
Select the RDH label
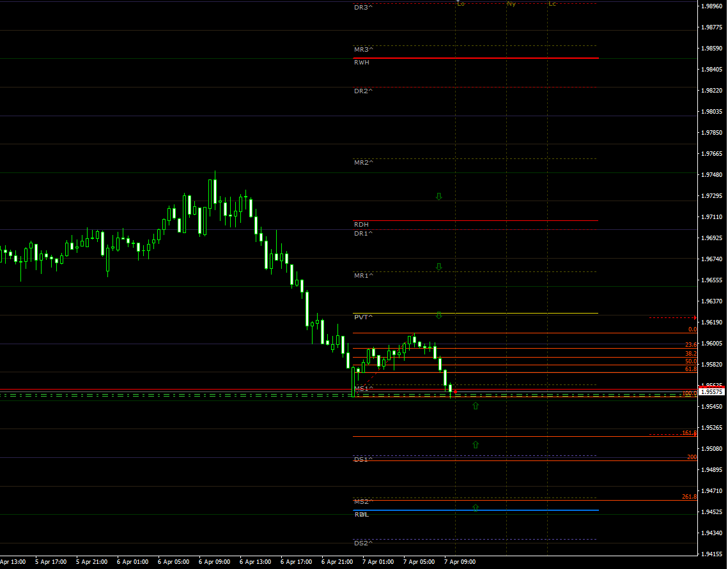pyautogui.click(x=361, y=224)
